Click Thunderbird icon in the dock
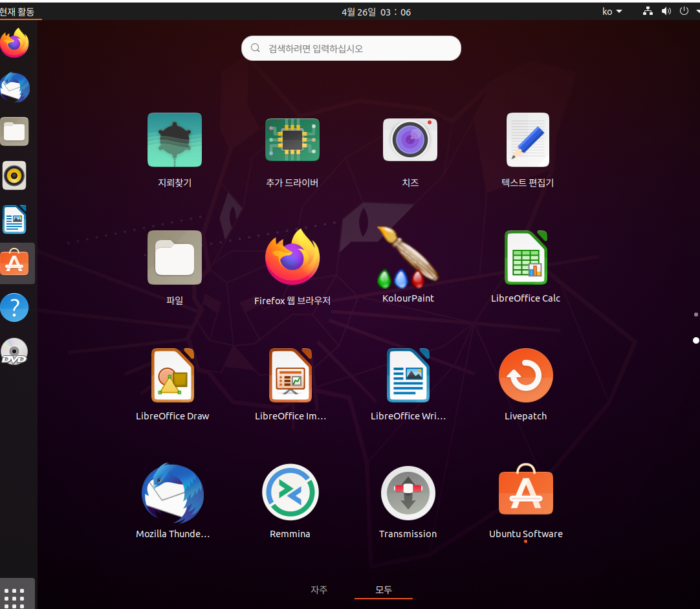The height and width of the screenshot is (609, 700). point(15,87)
